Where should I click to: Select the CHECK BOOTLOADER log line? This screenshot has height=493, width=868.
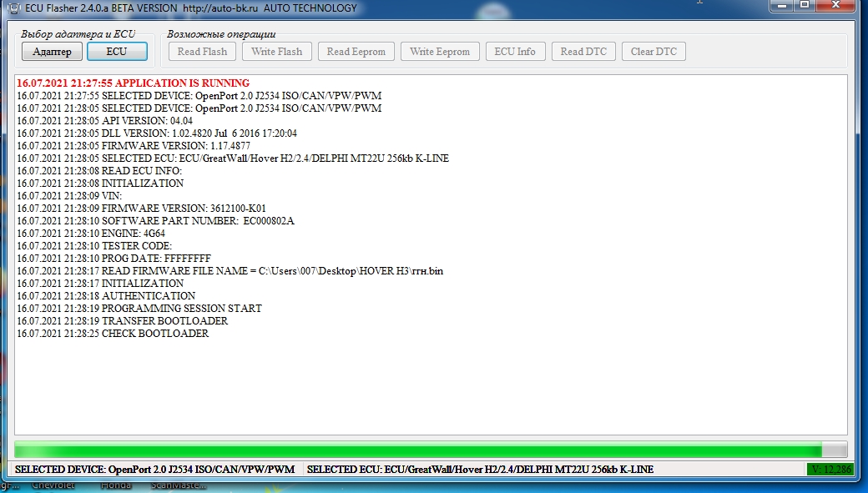pyautogui.click(x=113, y=334)
